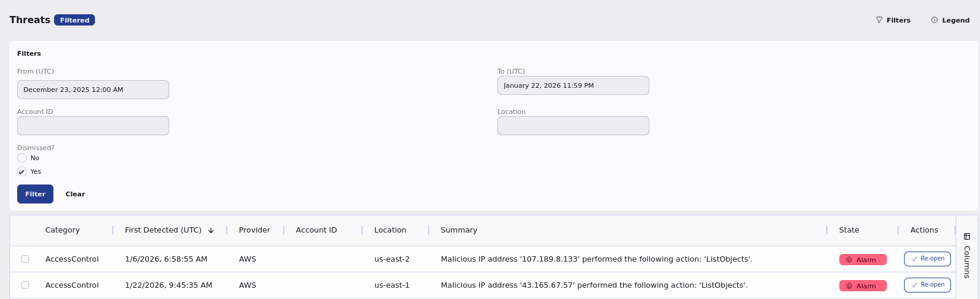The width and height of the screenshot is (980, 299).
Task: Apply filters with the Filter button
Action: [35, 194]
